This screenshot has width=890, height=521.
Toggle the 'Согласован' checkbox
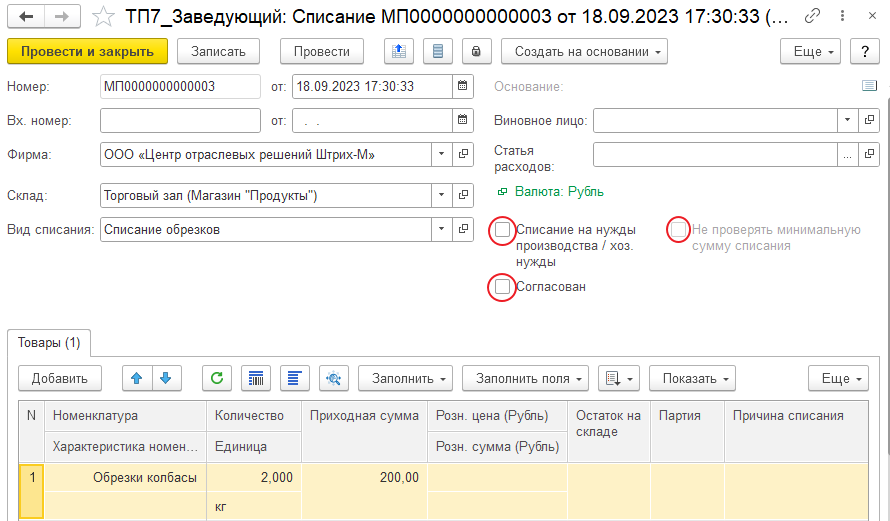pos(503,287)
